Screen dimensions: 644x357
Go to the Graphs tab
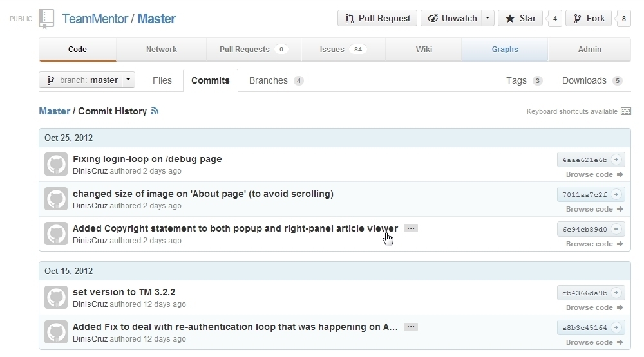tap(505, 50)
